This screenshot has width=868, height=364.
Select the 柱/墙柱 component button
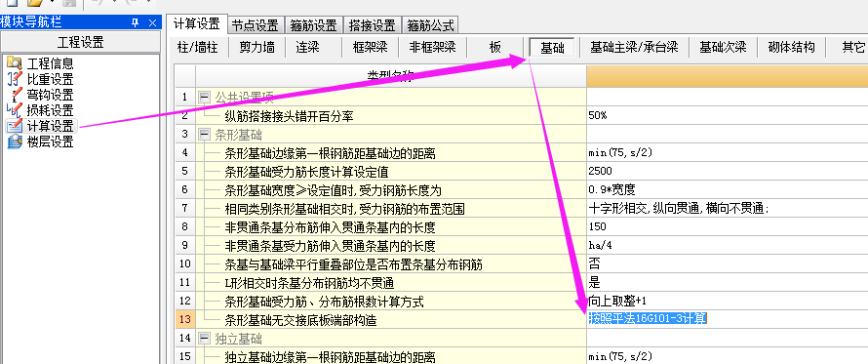point(197,47)
